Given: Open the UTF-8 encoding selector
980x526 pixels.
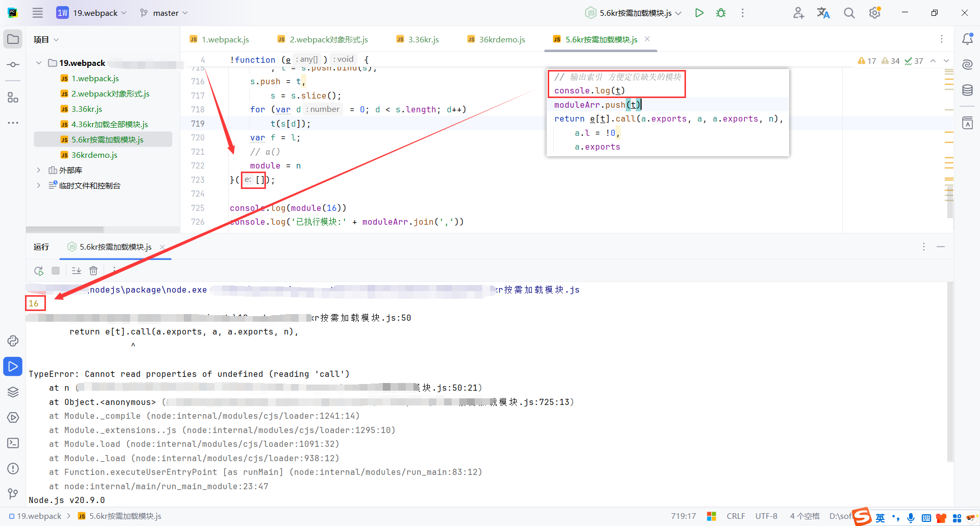Looking at the screenshot, I should click(766, 516).
